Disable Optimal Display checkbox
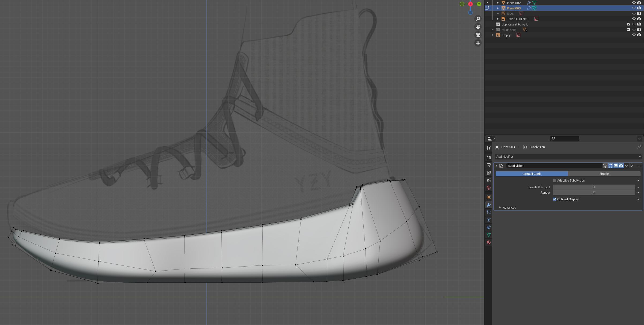This screenshot has height=325, width=644. 554,199
